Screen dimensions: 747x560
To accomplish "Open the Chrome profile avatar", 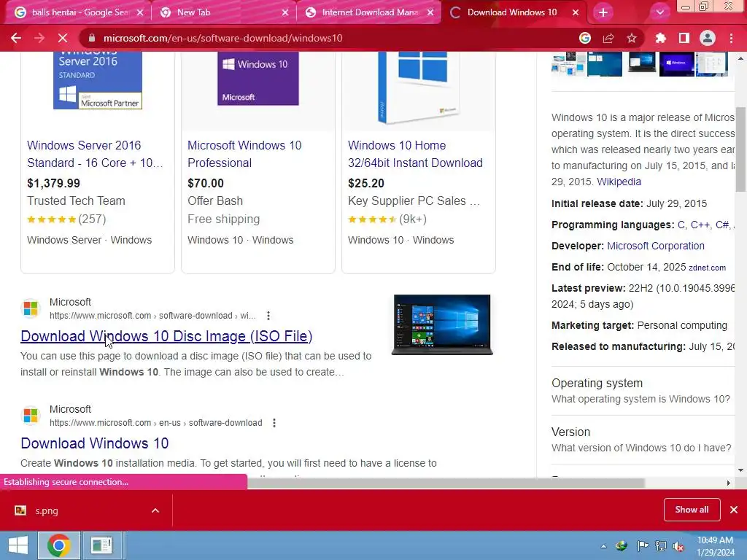I will pos(708,38).
